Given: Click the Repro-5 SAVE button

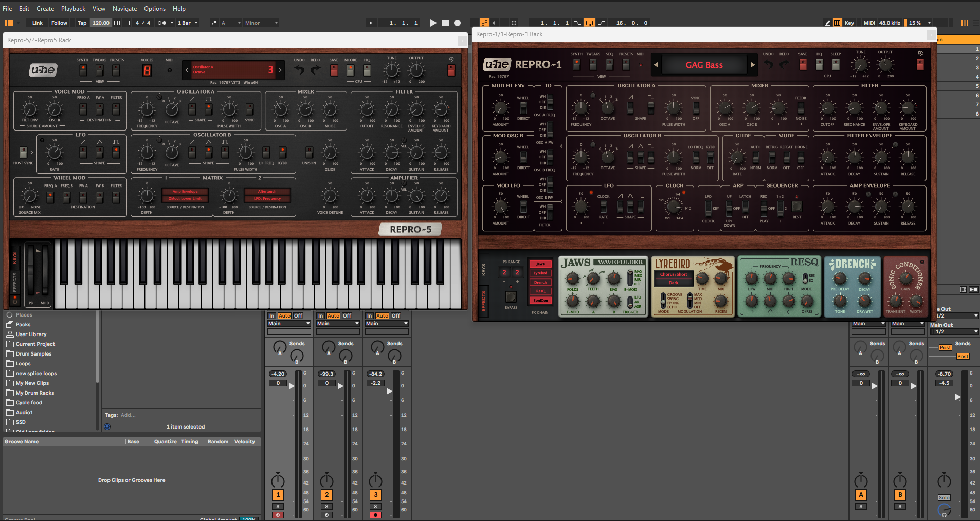Looking at the screenshot, I should click(x=334, y=70).
